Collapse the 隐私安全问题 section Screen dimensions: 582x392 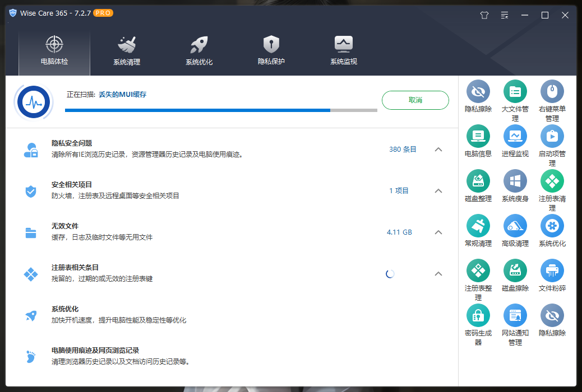438,150
